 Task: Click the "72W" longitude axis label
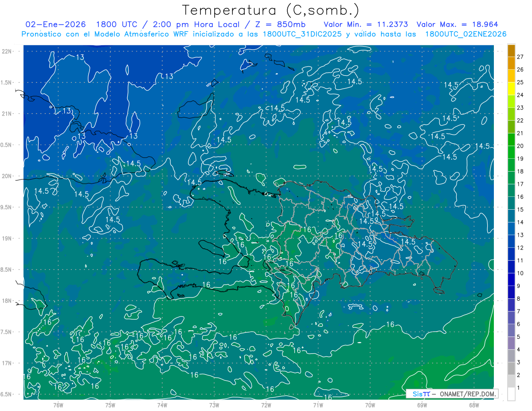(x=266, y=405)
